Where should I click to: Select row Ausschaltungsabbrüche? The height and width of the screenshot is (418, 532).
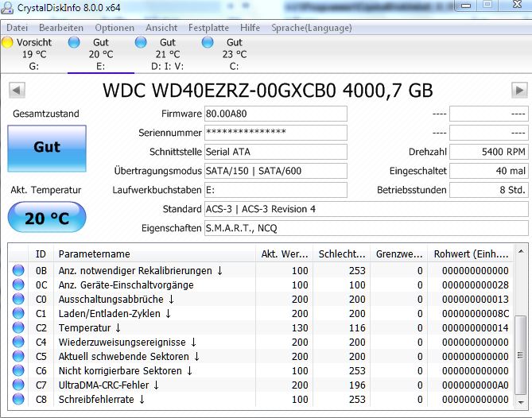[x=261, y=299]
